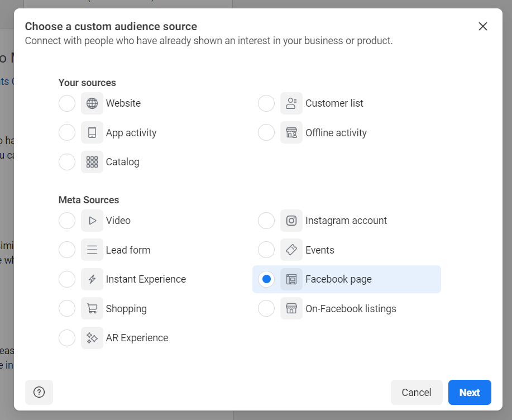The image size is (512, 420).
Task: Select the Website globe icon
Action: pyautogui.click(x=92, y=103)
